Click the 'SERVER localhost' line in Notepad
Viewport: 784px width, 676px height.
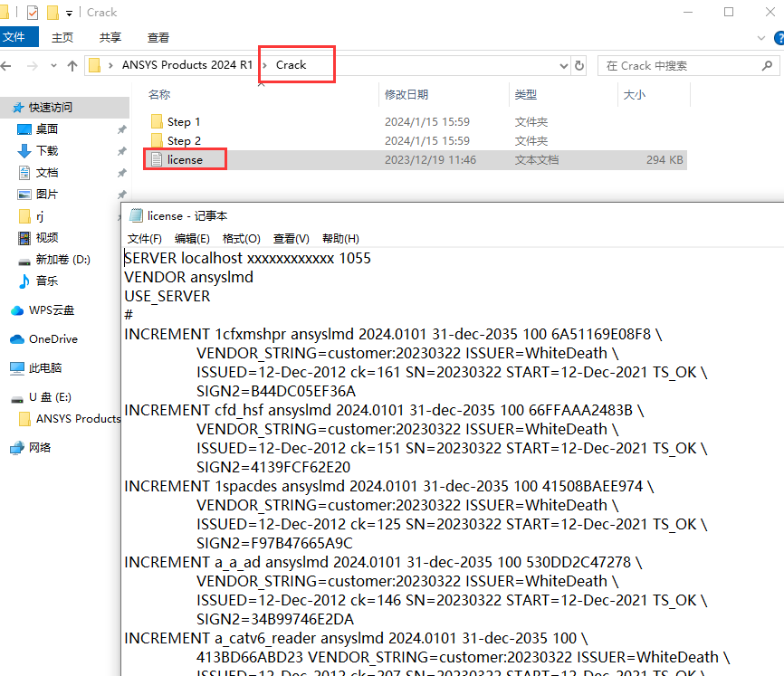pyautogui.click(x=247, y=258)
